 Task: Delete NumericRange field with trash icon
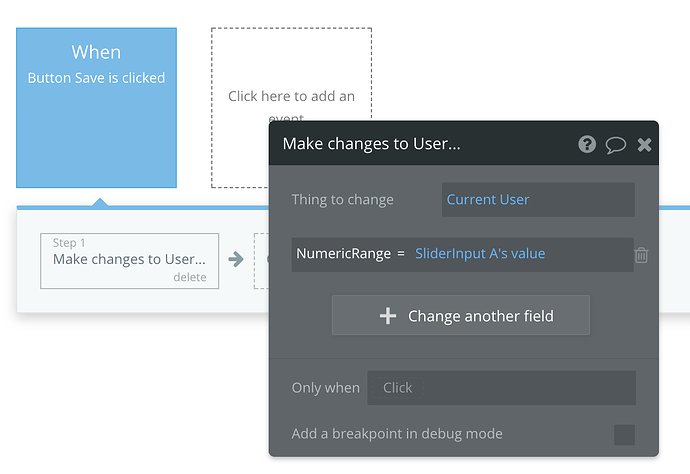pyautogui.click(x=642, y=255)
